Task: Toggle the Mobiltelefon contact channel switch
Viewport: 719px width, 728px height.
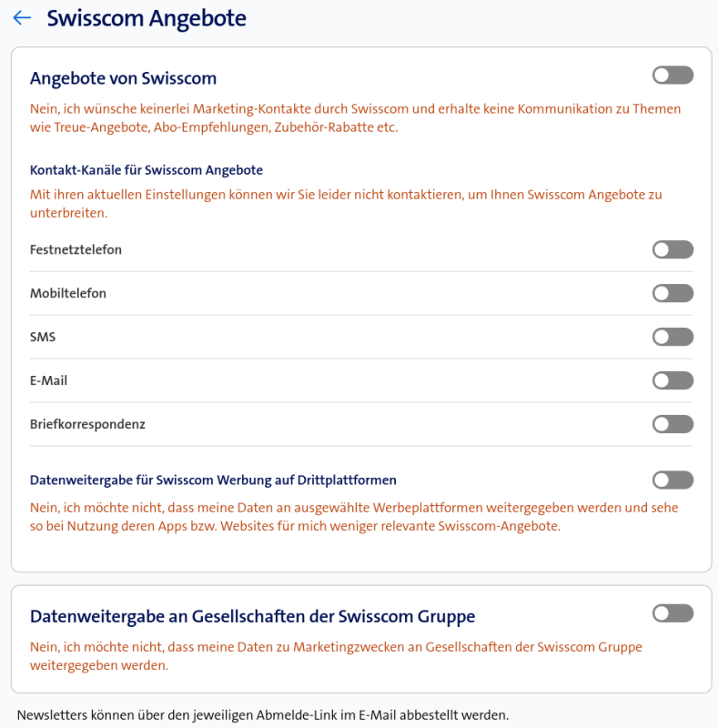Action: [673, 293]
